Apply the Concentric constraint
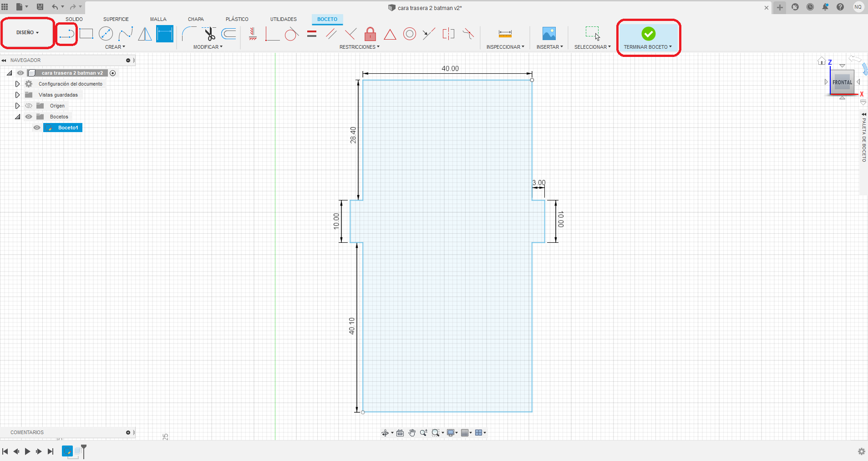Screen dimensions: 868x461 coord(410,34)
